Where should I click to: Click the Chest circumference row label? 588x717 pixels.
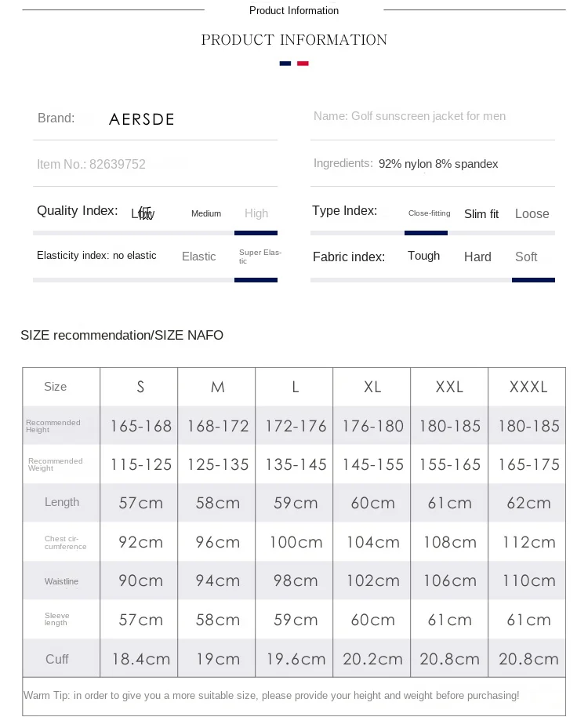click(x=66, y=543)
